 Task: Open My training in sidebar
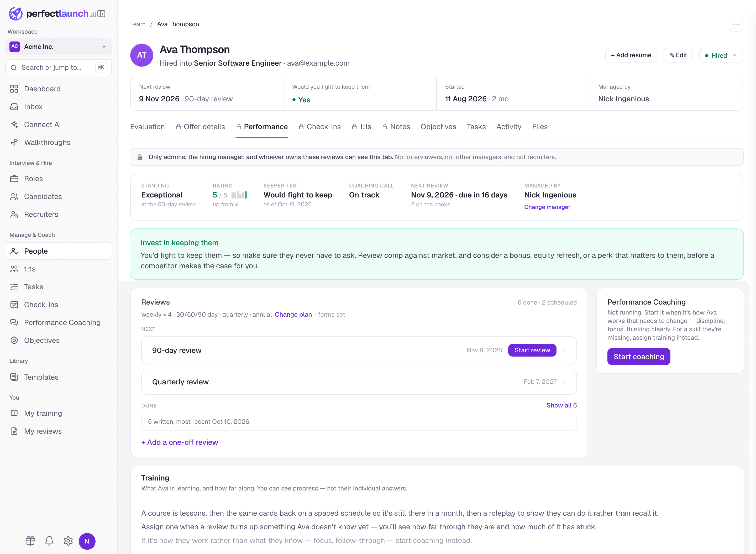(x=58, y=414)
